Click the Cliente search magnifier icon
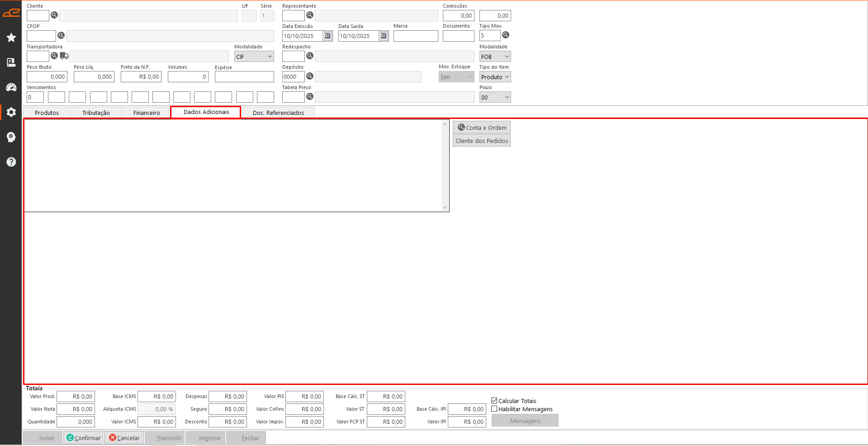This screenshot has height=446, width=868. tap(54, 15)
